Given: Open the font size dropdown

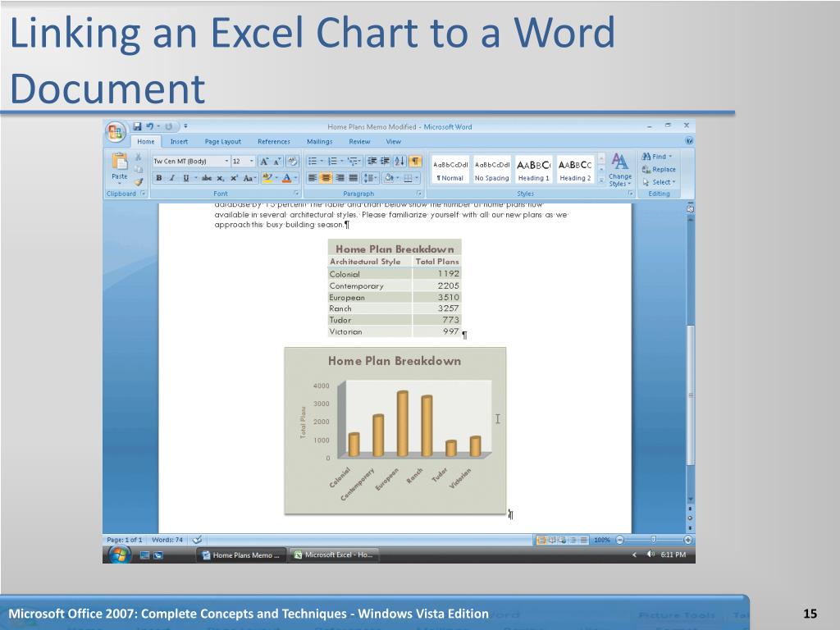Looking at the screenshot, I should (252, 162).
